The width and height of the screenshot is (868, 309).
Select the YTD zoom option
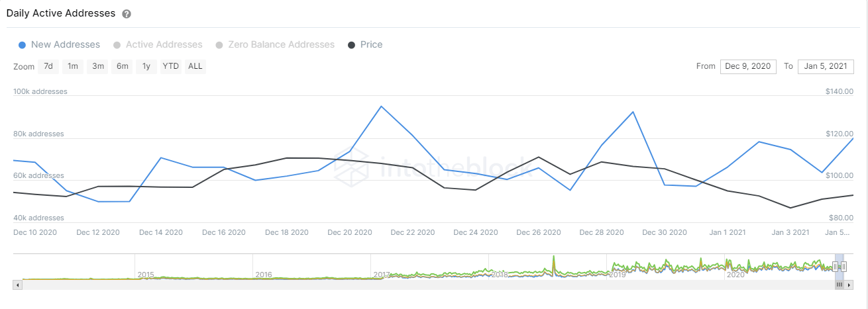[x=171, y=66]
